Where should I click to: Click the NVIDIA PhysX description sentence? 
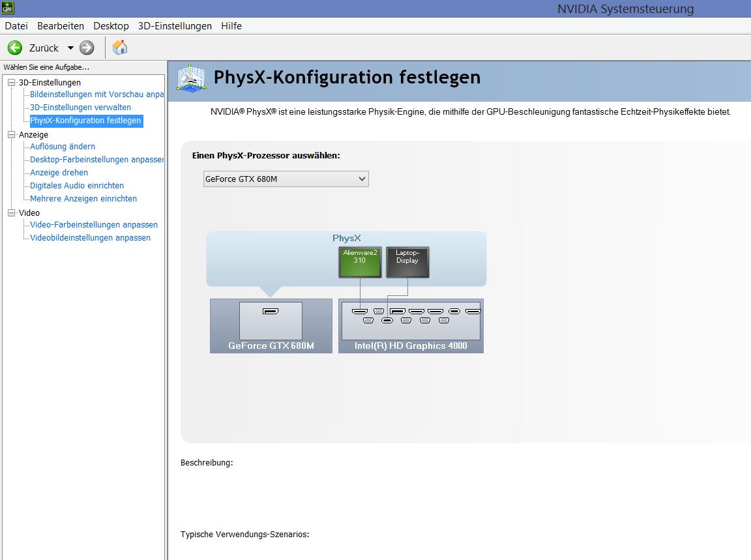(x=471, y=112)
